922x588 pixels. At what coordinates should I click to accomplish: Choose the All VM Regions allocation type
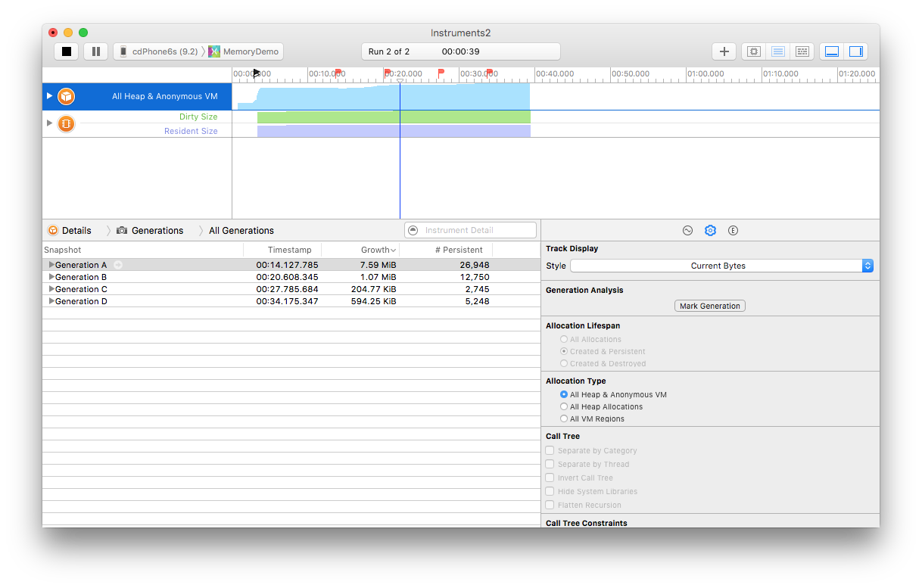(564, 418)
